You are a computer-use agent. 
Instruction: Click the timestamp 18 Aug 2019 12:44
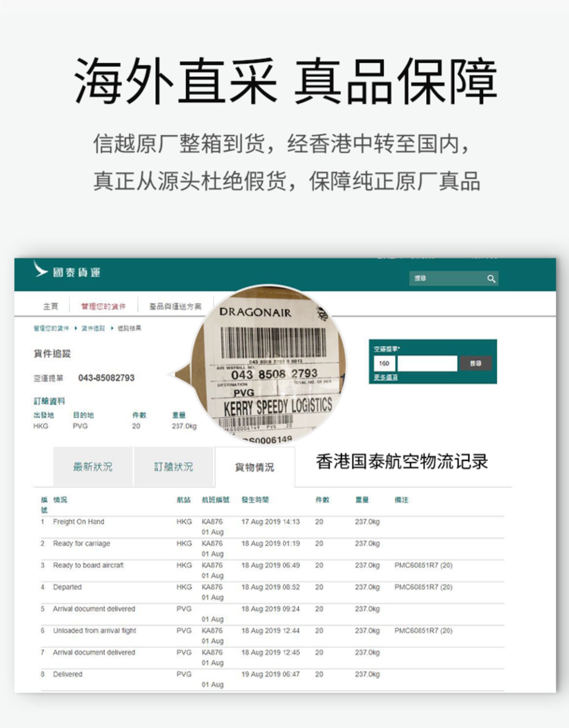[x=270, y=631]
